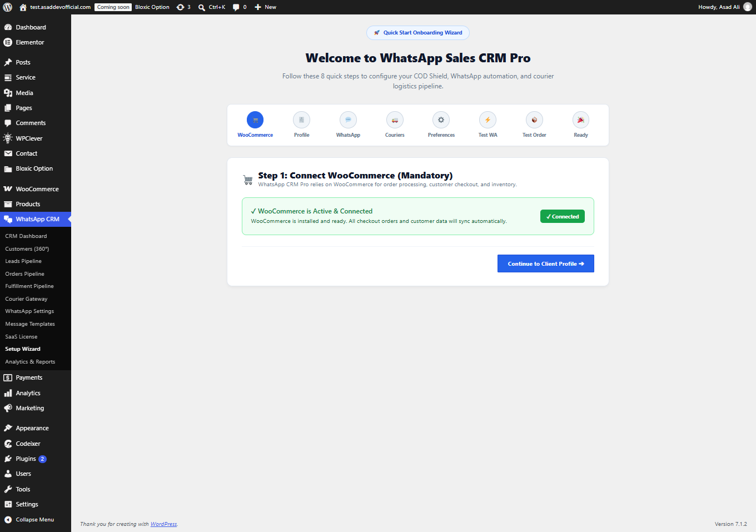The height and width of the screenshot is (532, 756).
Task: Click the Collapse Menu arrow icon
Action: [8, 520]
